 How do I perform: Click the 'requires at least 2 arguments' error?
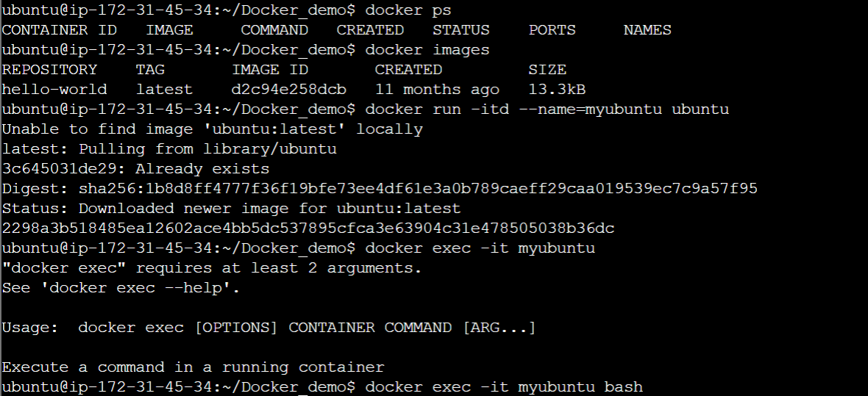[x=279, y=268]
